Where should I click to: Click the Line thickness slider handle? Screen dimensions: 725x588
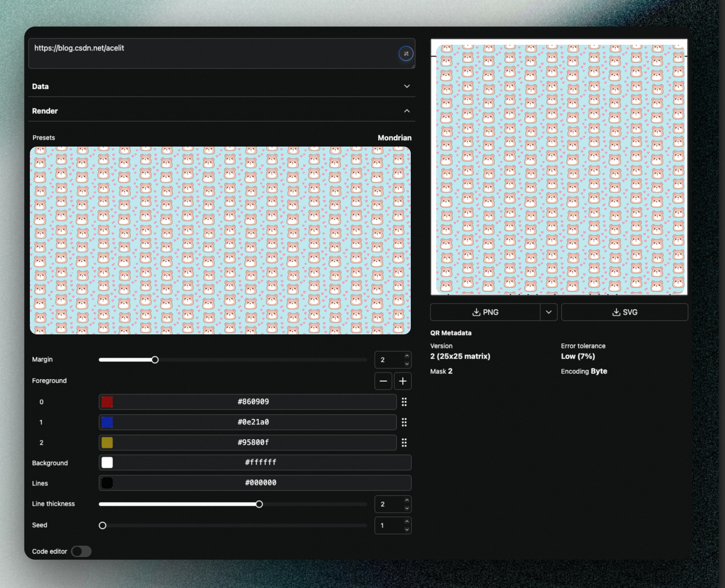tap(259, 504)
